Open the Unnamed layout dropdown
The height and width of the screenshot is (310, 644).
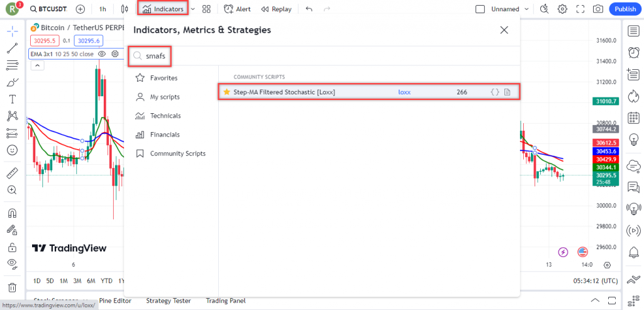pos(510,9)
